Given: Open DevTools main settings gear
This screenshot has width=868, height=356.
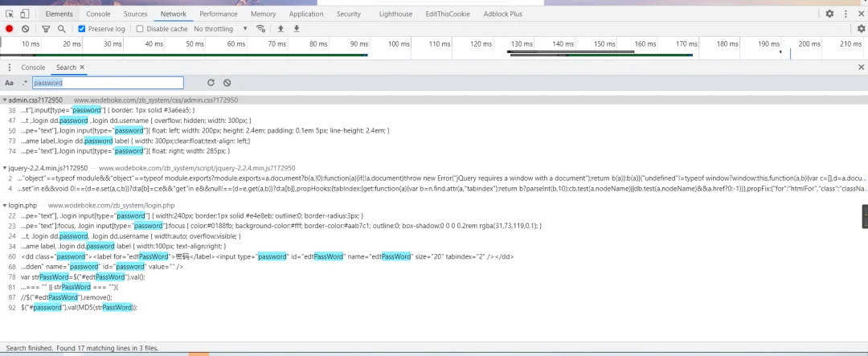Looking at the screenshot, I should click(x=829, y=14).
